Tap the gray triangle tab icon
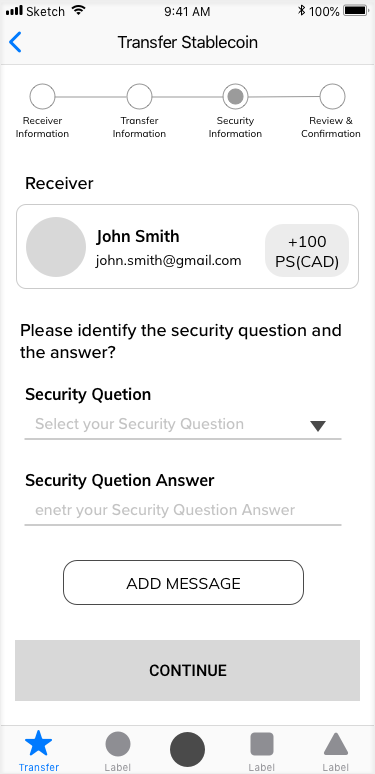Viewport: 375px width, 774px height. (x=336, y=744)
